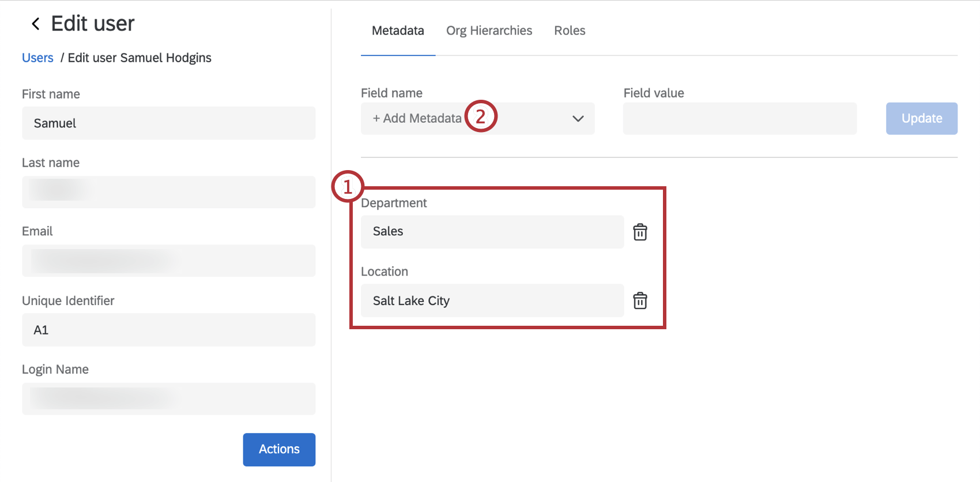Viewport: 980px width, 482px height.
Task: Click the chevron arrow in Field name selector
Action: 578,119
